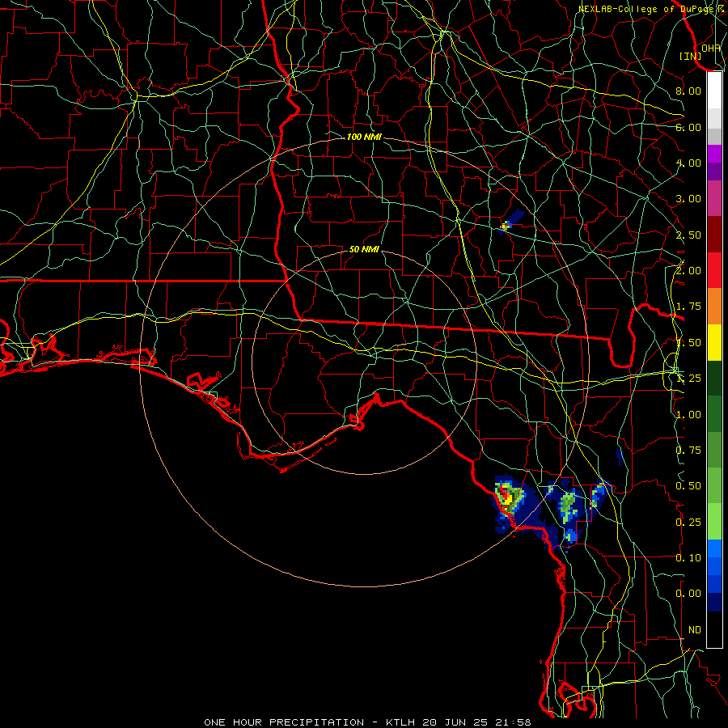Click the bright magenta legend swatch
Image resolution: width=728 pixels, height=728 pixels.
coord(714,154)
